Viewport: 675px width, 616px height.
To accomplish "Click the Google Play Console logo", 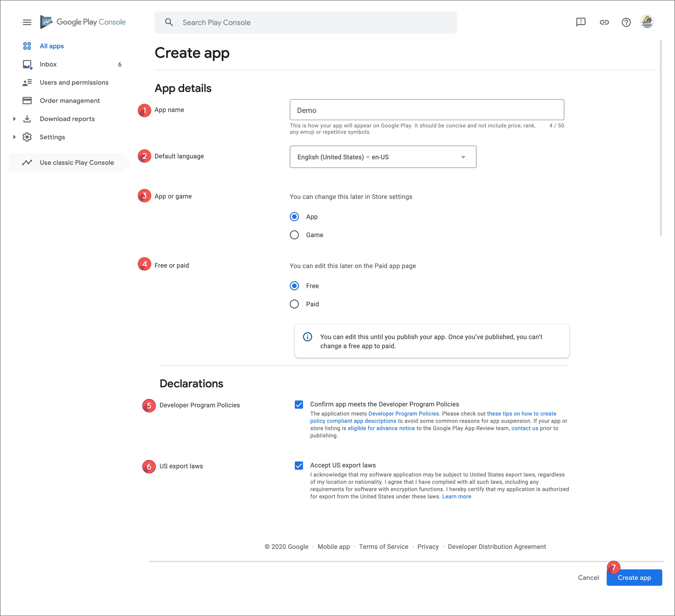I will [x=82, y=22].
